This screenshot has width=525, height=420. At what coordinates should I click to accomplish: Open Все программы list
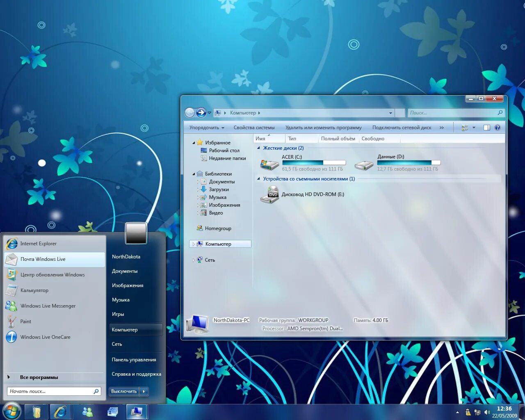39,377
